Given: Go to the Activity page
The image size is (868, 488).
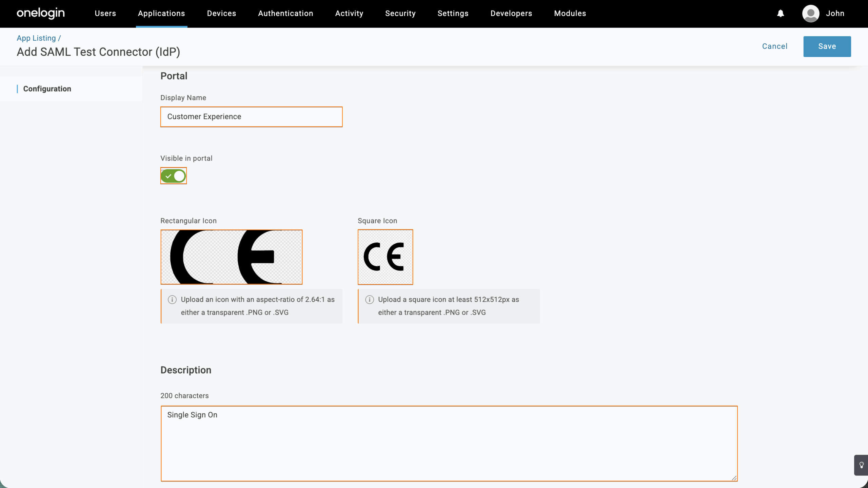Looking at the screenshot, I should click(x=349, y=13).
